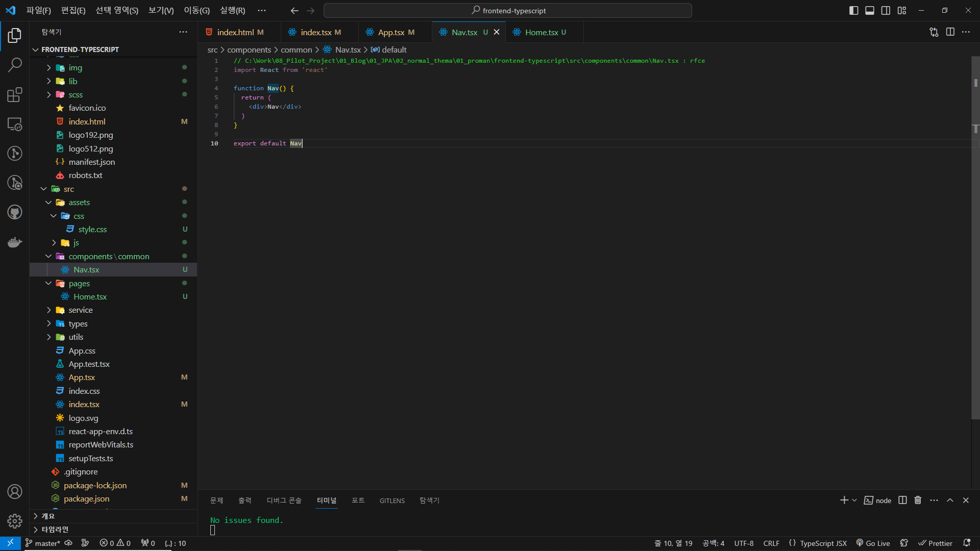
Task: Kill terminal with the trash icon
Action: [x=918, y=500]
